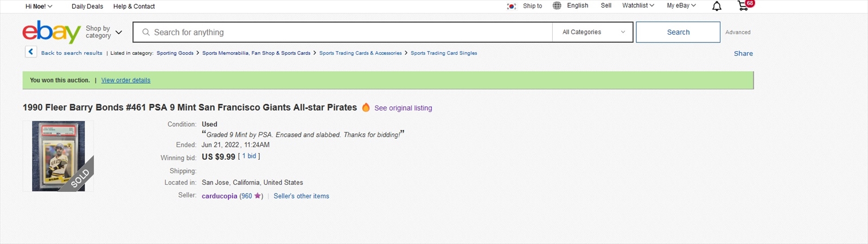The image size is (868, 244).
Task: Click the condition value 'Used'
Action: [x=209, y=124]
